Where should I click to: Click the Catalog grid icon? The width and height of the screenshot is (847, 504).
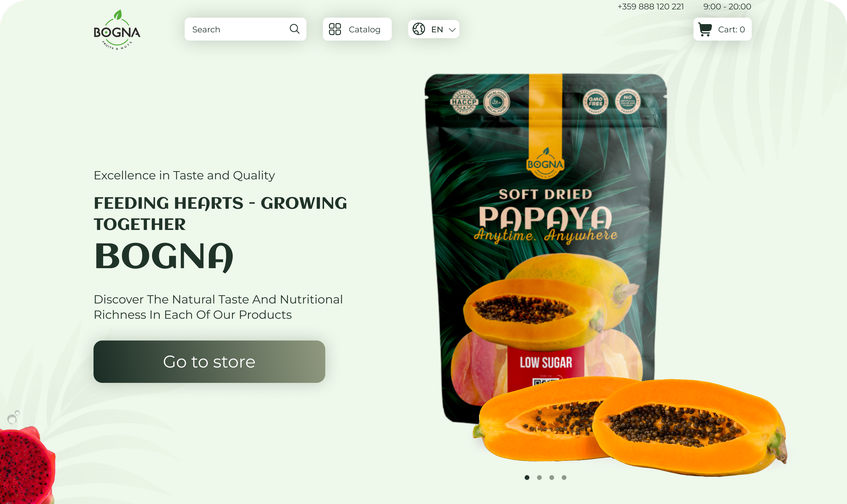(x=334, y=29)
